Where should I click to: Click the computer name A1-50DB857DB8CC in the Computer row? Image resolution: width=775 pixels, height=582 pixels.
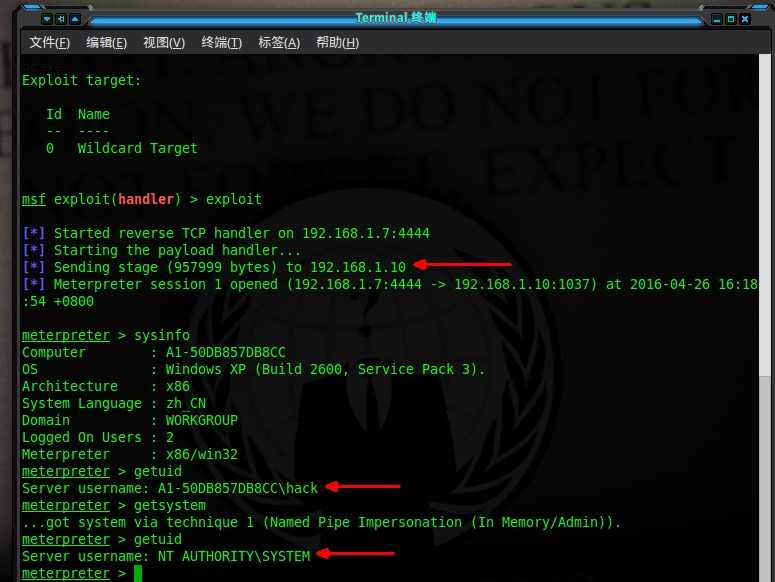coord(225,352)
